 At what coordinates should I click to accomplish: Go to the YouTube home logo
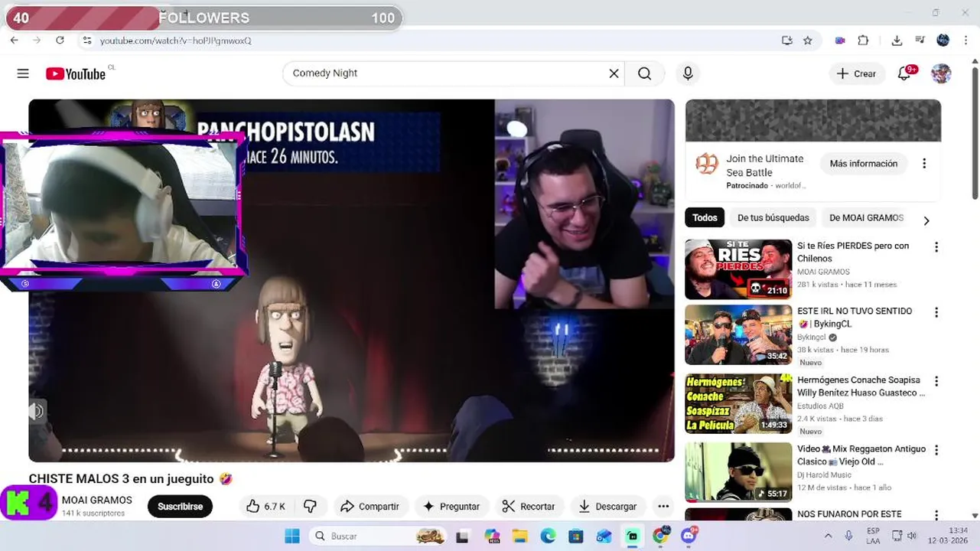pos(75,73)
